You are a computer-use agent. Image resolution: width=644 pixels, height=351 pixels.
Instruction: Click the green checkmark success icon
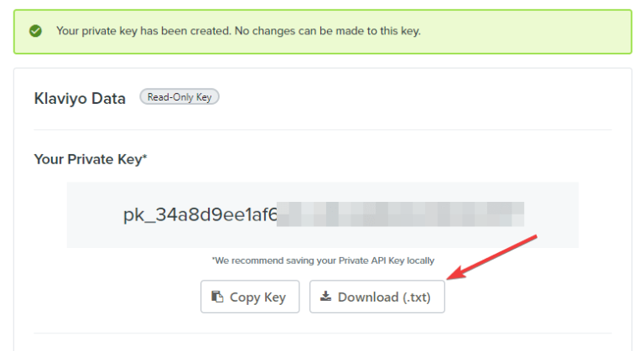35,31
